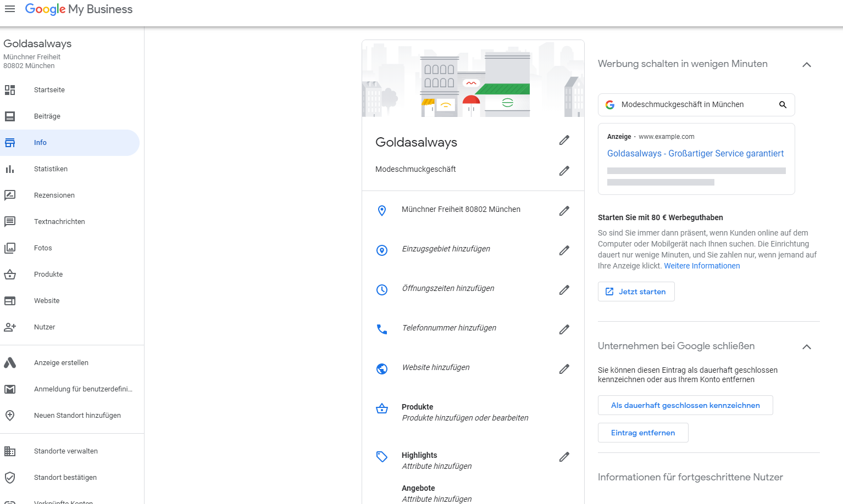Viewport: 843px width, 504px height.
Task: Go to Rezensionen page
Action: (x=70, y=195)
